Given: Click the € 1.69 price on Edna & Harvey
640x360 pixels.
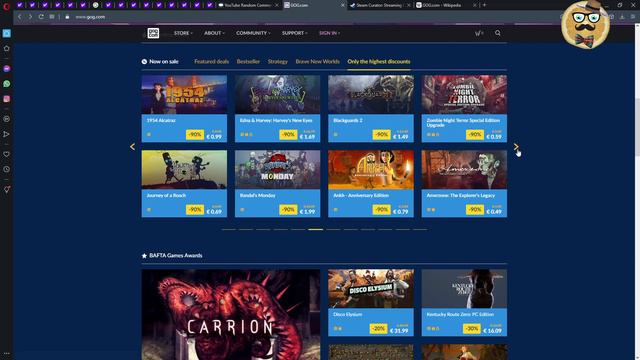Looking at the screenshot, I should (307, 137).
